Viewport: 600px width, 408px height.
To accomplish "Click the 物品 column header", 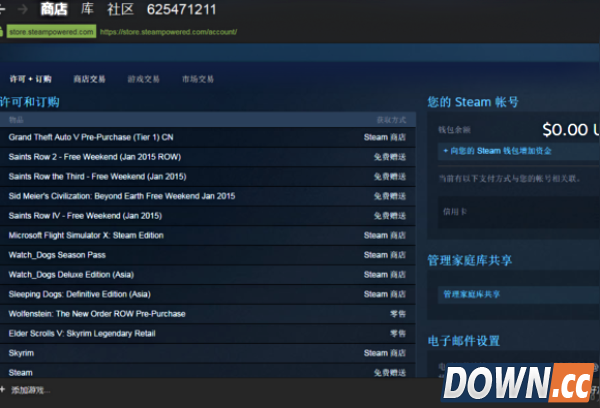I will (16, 120).
